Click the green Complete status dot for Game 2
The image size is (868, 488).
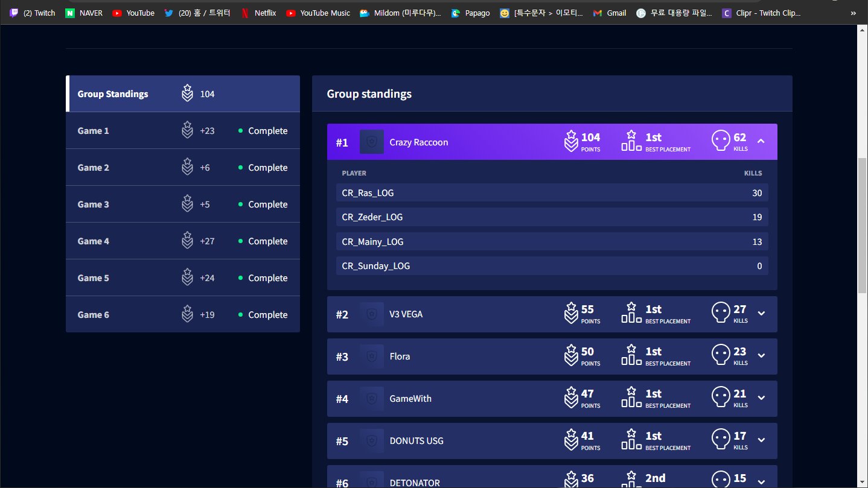240,167
